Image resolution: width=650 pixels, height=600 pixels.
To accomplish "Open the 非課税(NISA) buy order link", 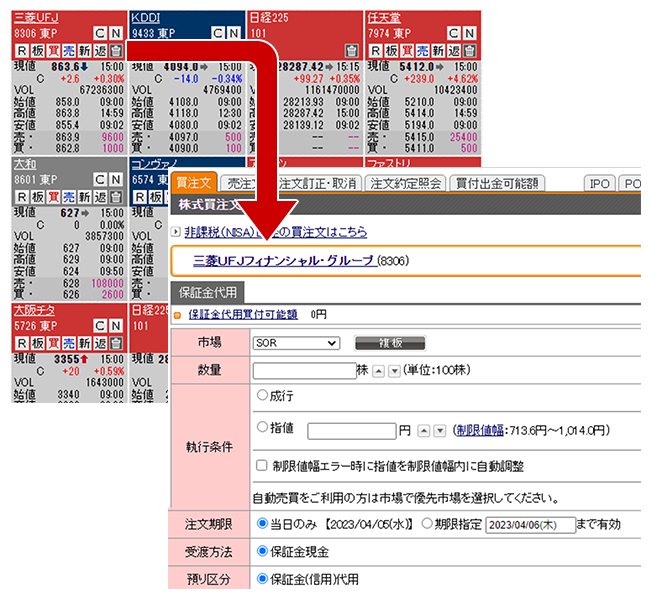I will coord(276,232).
